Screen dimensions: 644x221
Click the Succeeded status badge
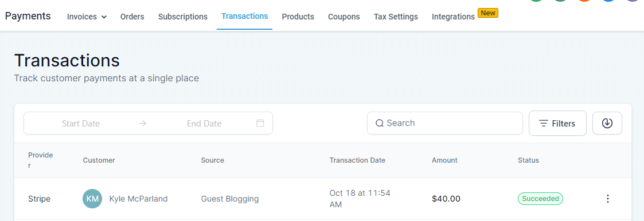click(x=540, y=199)
